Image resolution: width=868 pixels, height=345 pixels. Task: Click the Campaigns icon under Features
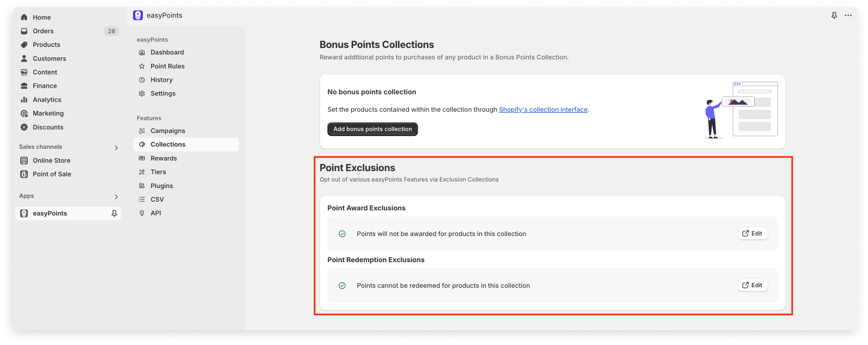142,131
